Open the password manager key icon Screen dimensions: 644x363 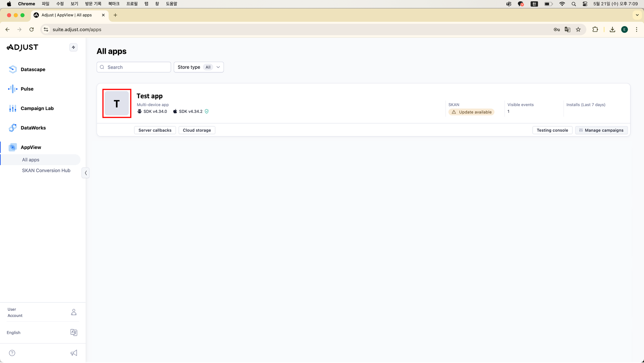point(557,30)
